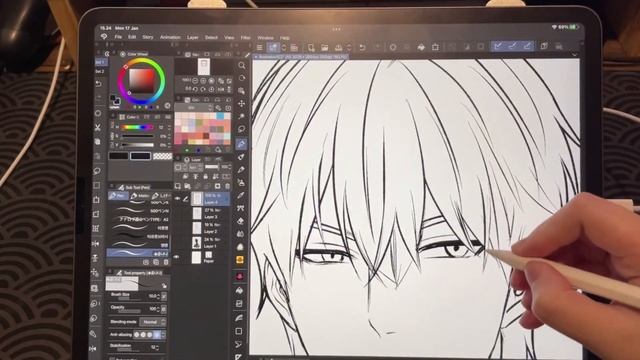Click the layer opacity slider in Layer panel

[211, 167]
